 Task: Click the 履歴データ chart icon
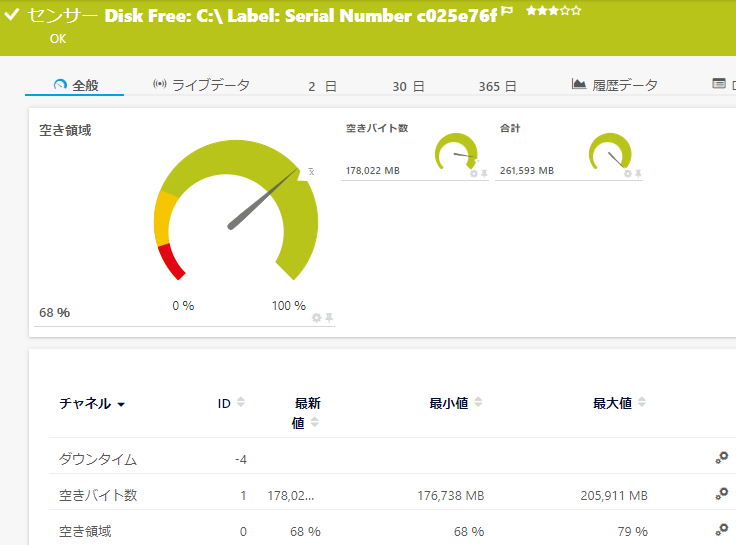[579, 84]
